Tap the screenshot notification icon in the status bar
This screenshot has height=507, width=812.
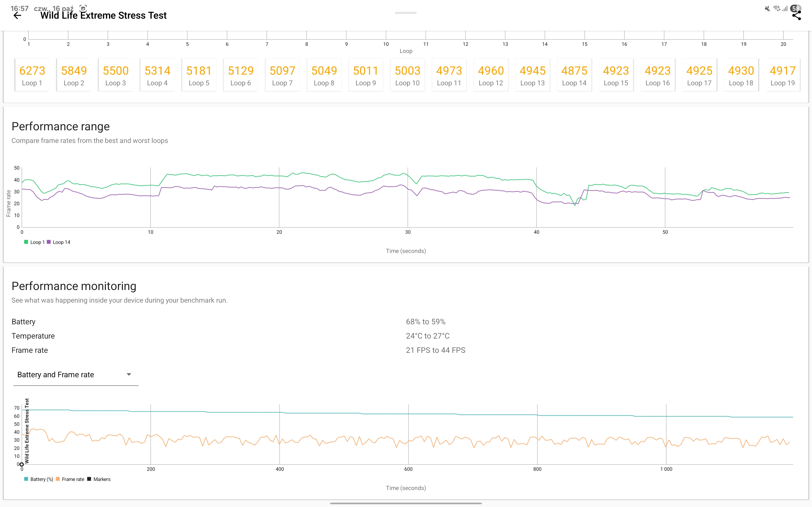83,9
